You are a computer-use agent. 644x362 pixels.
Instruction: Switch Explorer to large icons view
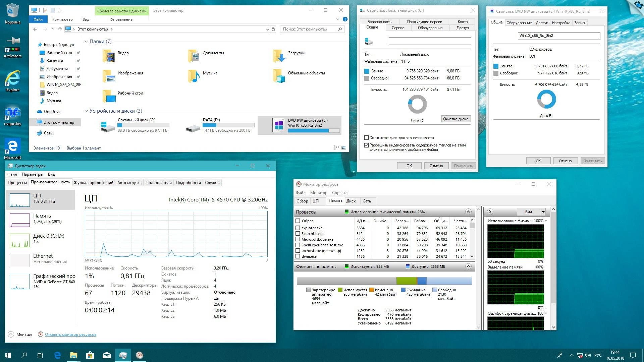point(344,148)
